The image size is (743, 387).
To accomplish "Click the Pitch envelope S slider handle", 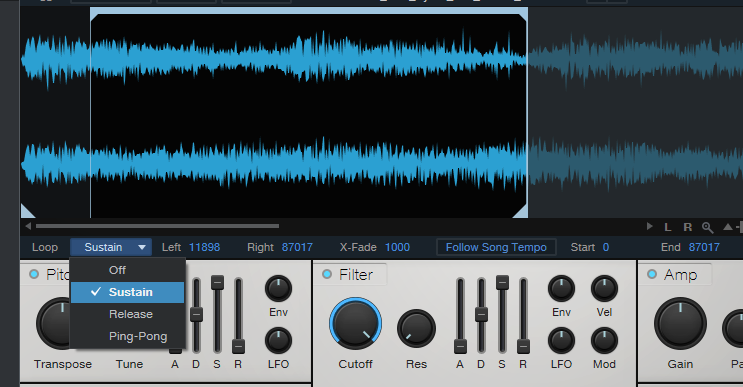I will [x=217, y=282].
